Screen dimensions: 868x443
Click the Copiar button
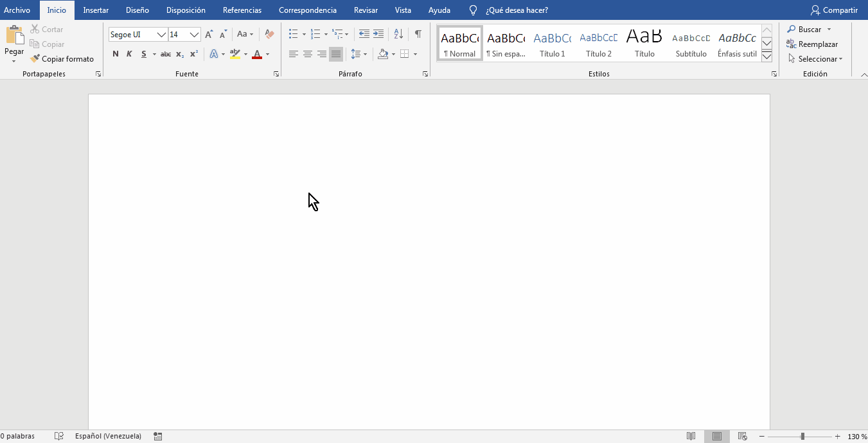(x=47, y=44)
